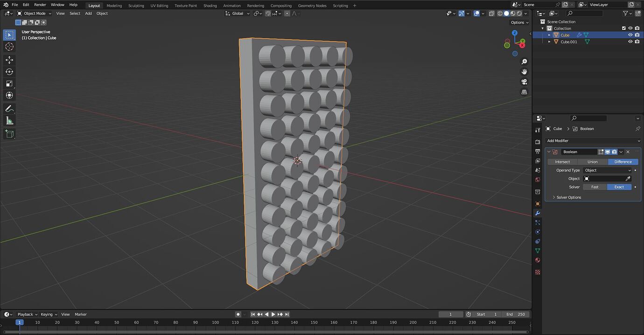644x335 pixels.
Task: Toggle Boolean modifier show in render
Action: (x=614, y=152)
